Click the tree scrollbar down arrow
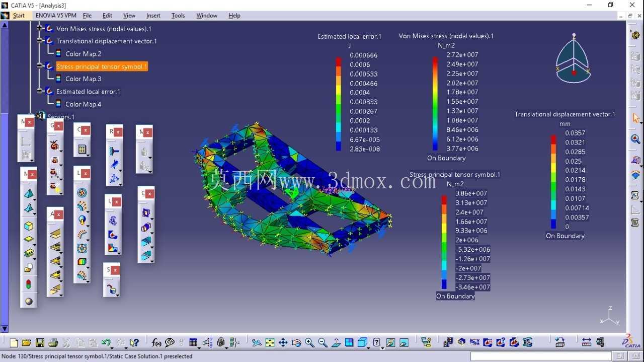644x362 pixels. (5, 329)
